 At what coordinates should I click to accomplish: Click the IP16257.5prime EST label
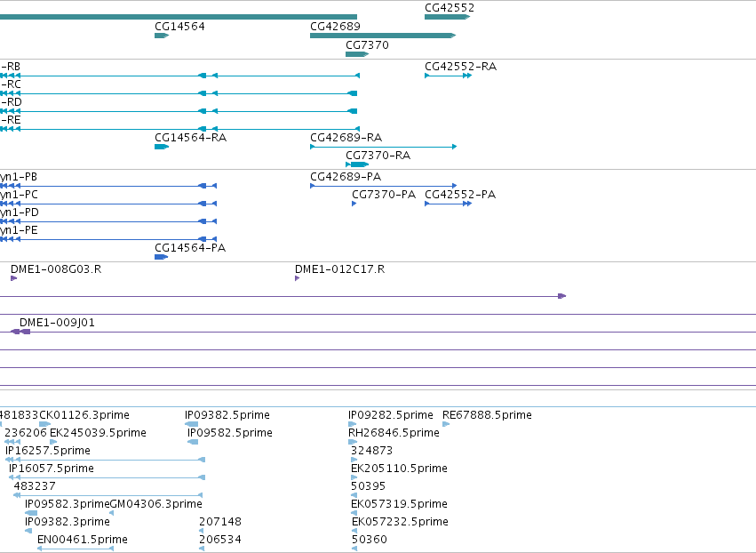(48, 451)
